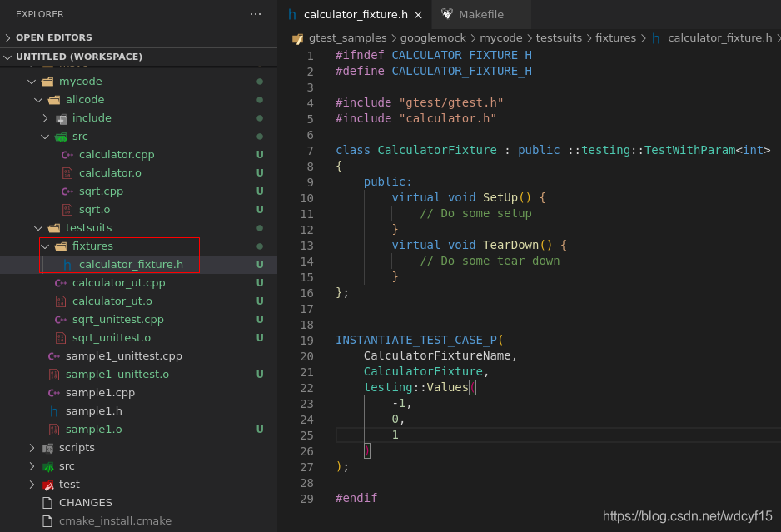Screen dimensions: 781x532
Task: Click the TearDown function name on line 13
Action: click(510, 245)
